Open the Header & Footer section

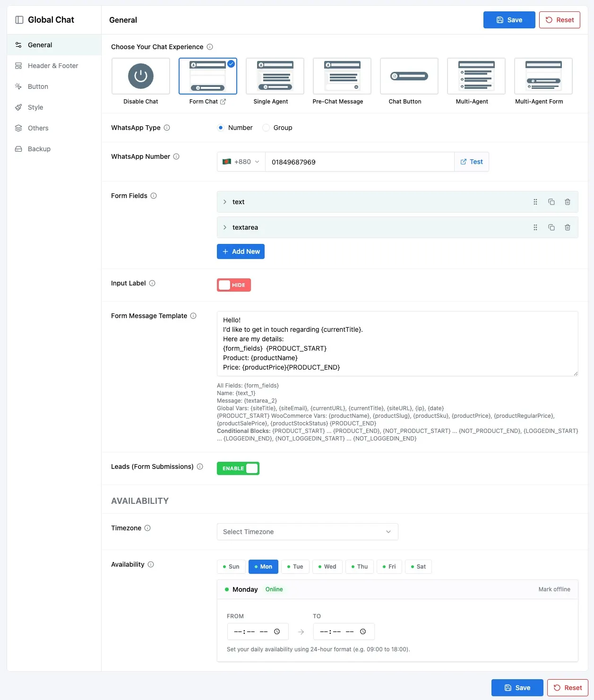click(54, 66)
